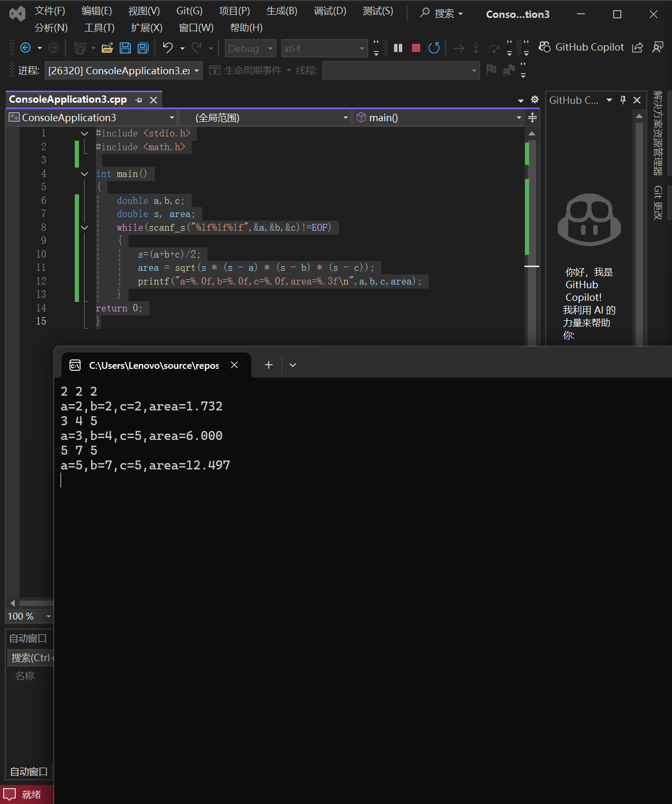
Task: Close the console terminal tab
Action: 234,365
